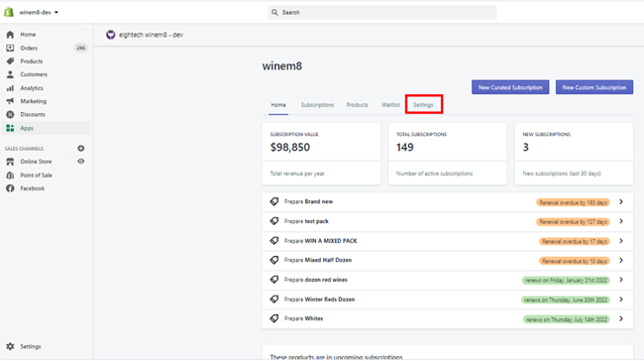Click the search magnifier icon
644x361 pixels.
point(274,12)
